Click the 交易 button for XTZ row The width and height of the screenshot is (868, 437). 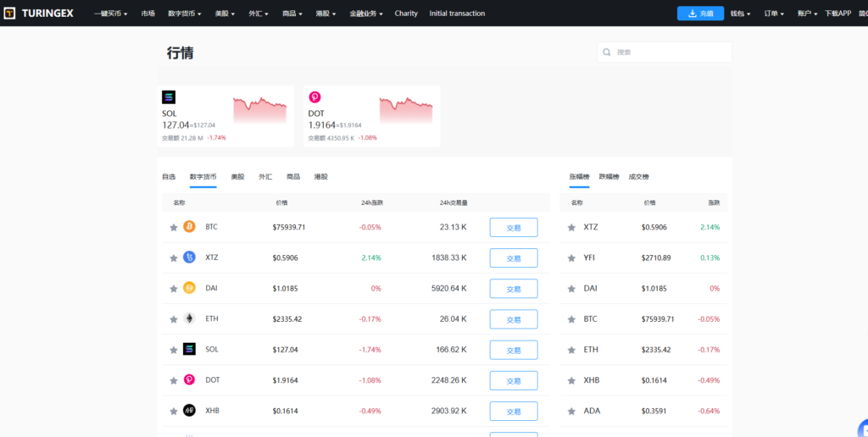click(x=513, y=258)
